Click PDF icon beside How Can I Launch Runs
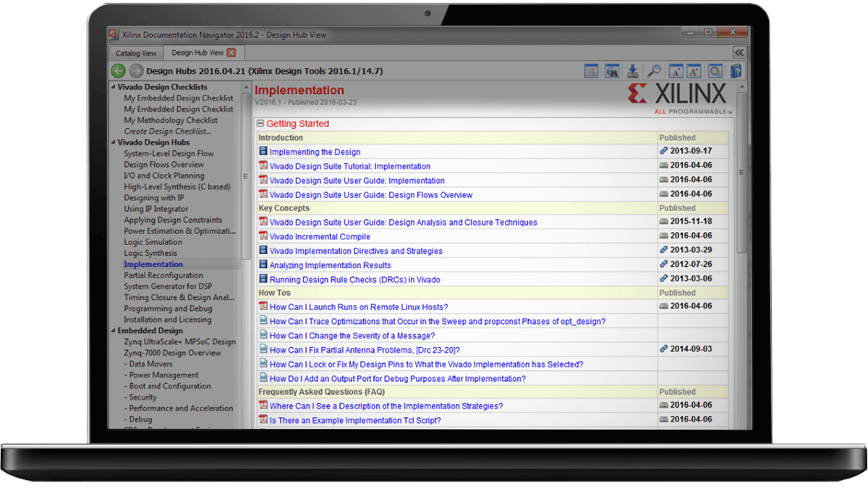868x488 pixels. pos(263,307)
